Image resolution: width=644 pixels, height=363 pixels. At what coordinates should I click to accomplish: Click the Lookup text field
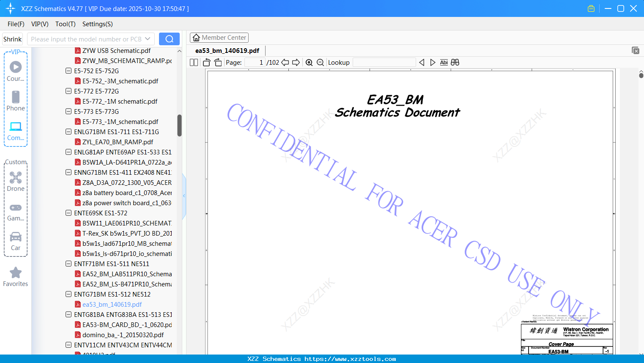point(384,62)
